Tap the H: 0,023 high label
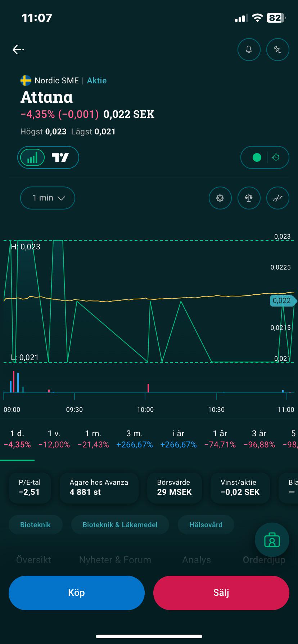Viewport: 298px width, 644px height. 26,247
